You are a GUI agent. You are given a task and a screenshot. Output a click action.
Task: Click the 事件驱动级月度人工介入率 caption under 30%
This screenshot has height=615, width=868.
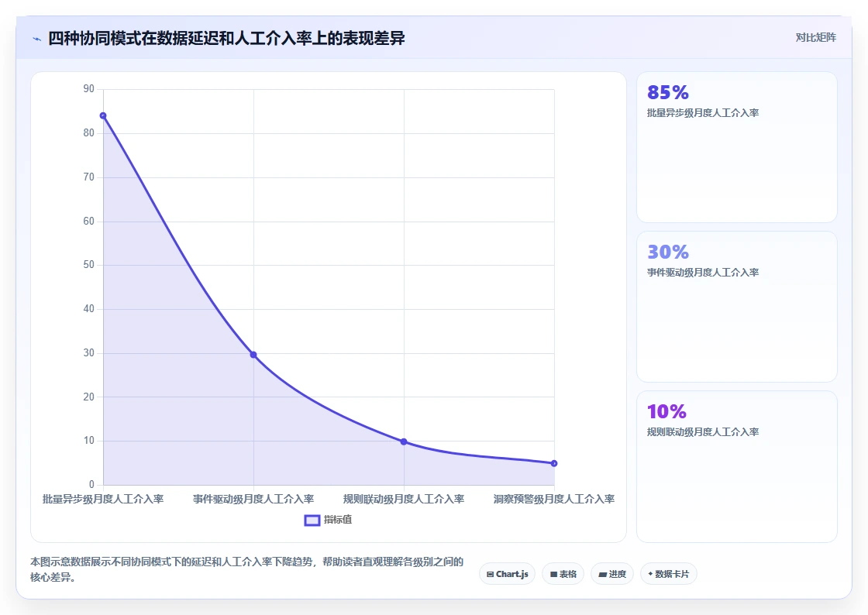(x=702, y=272)
